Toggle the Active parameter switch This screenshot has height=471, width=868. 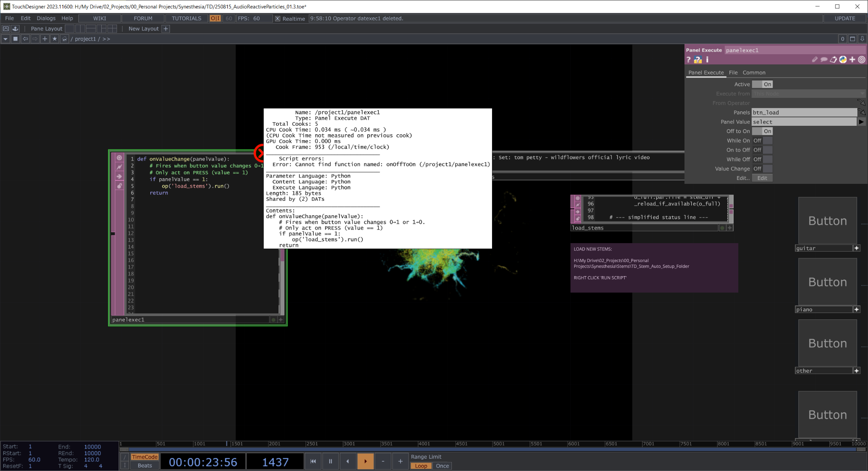[762, 84]
